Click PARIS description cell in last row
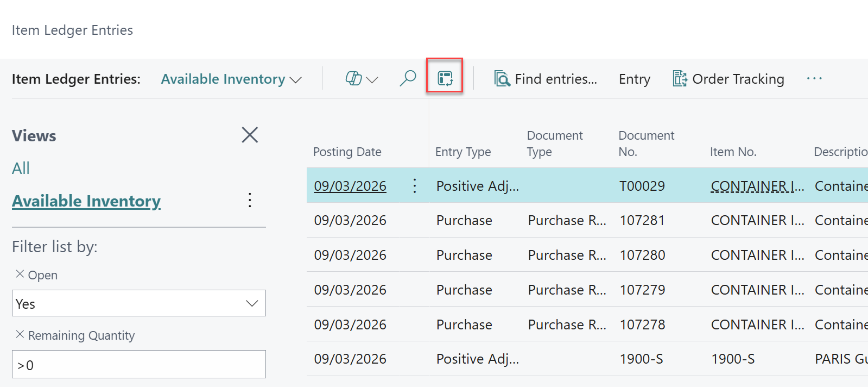 click(x=841, y=359)
